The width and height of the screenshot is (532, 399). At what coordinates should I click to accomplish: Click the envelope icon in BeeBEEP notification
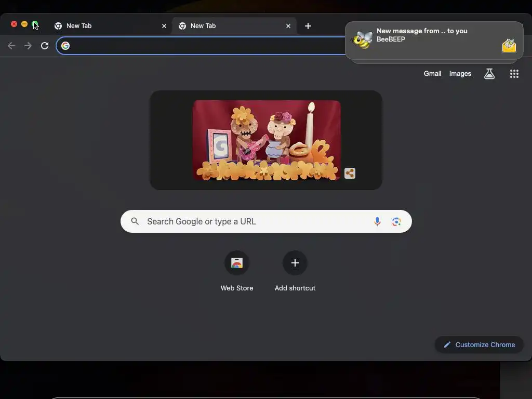[x=509, y=46]
